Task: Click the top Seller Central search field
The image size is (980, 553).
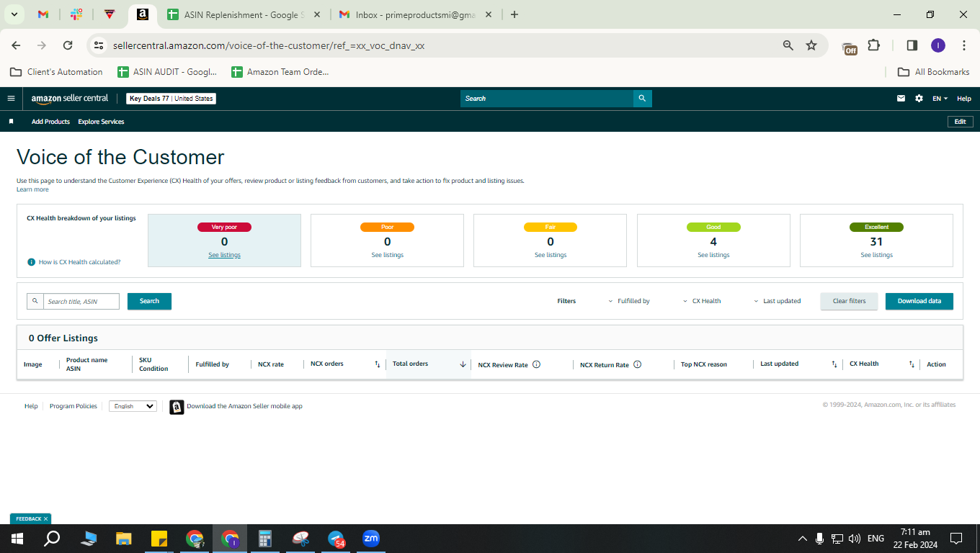Action: pos(547,99)
